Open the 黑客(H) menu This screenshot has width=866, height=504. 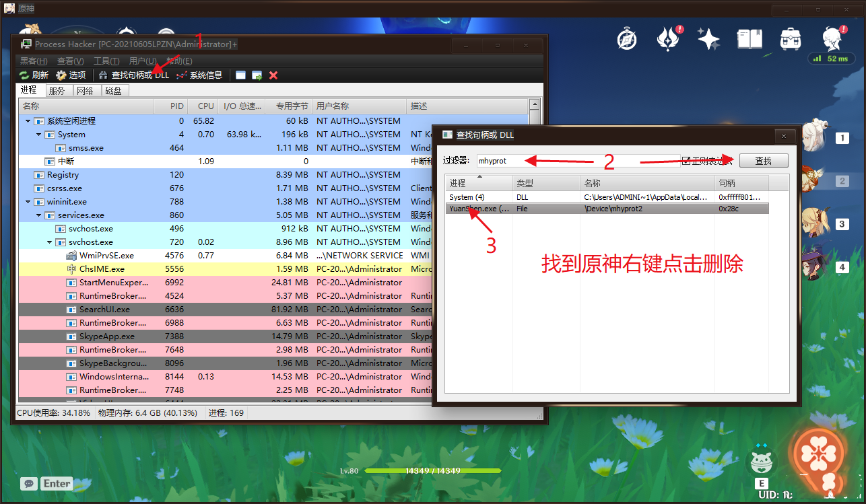pos(34,61)
